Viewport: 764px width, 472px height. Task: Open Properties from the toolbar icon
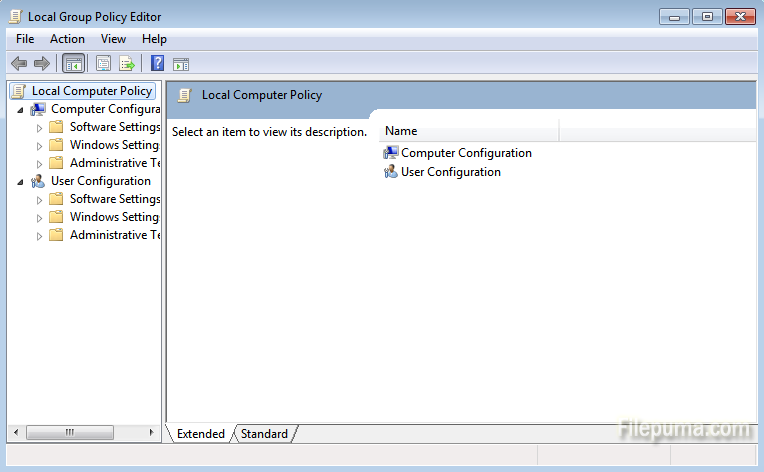(x=103, y=64)
